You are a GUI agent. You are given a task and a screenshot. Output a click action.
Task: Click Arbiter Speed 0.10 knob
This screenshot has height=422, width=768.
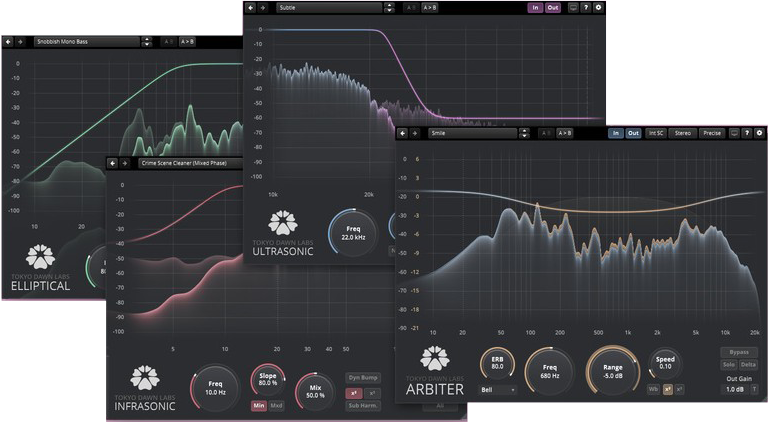pyautogui.click(x=665, y=363)
